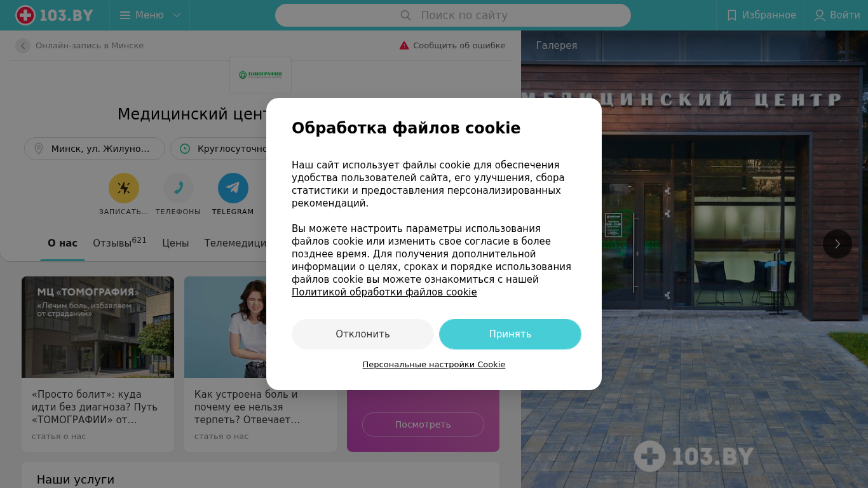The image size is (868, 488).
Task: Click the Войти user icon
Action: pos(820,15)
